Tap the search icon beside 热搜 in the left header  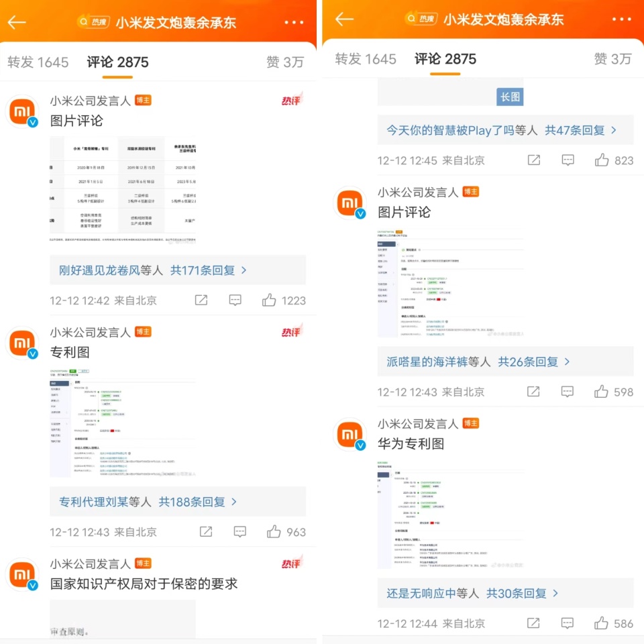pyautogui.click(x=84, y=21)
